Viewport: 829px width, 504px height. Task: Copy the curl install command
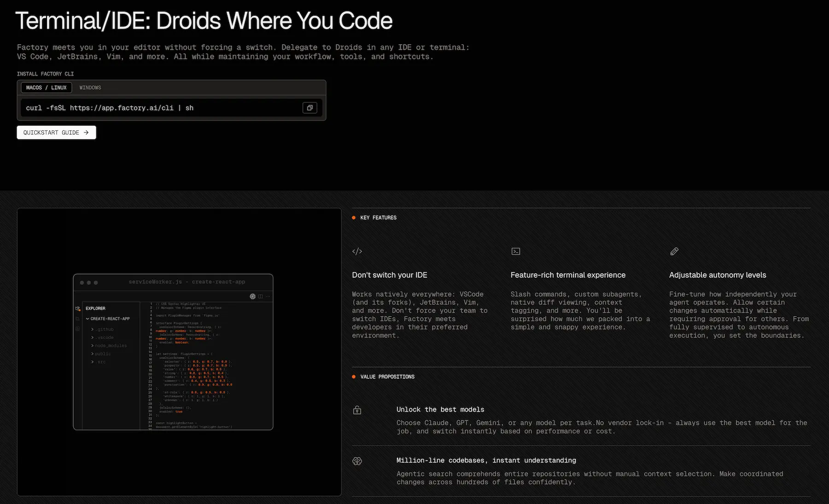309,108
